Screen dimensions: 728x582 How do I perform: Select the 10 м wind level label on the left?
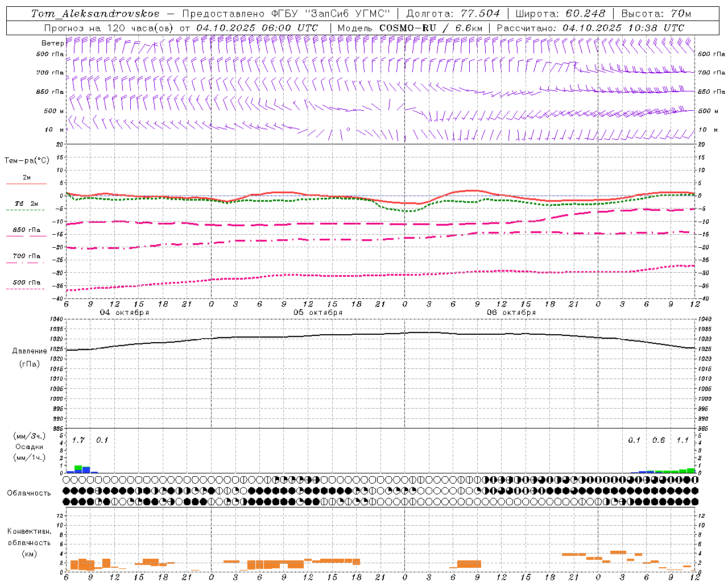(55, 130)
